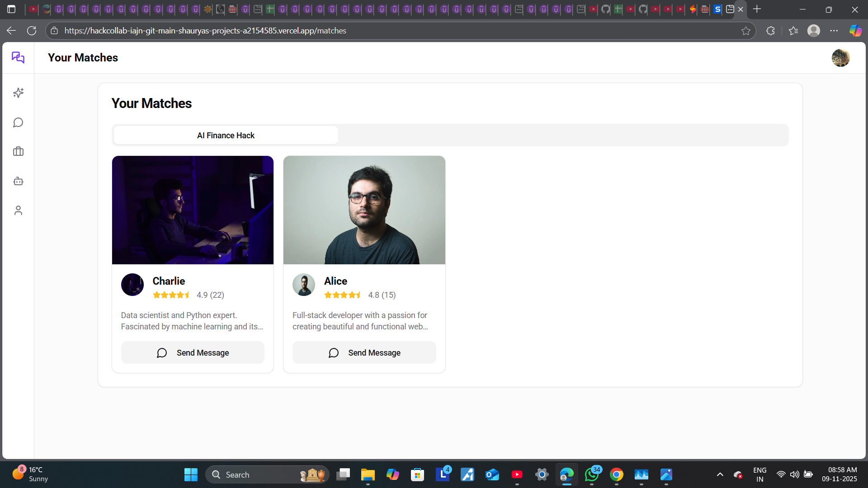Screen dimensions: 868x488
Task: Select the AI Finance Hack tab
Action: tap(225, 135)
